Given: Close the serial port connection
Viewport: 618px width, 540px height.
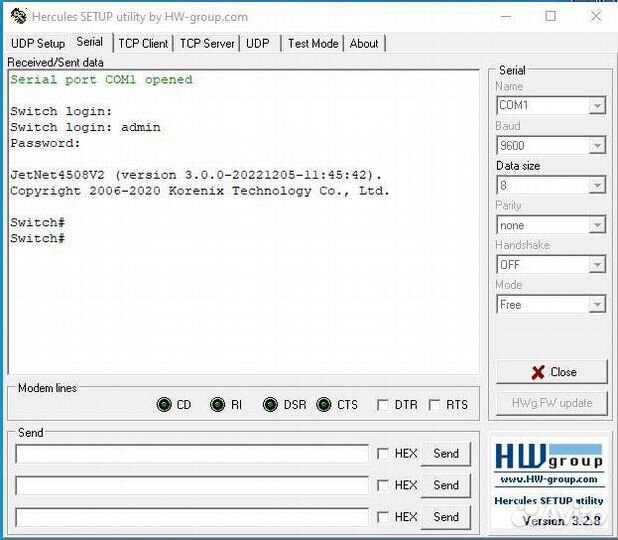Looking at the screenshot, I should pos(551,372).
